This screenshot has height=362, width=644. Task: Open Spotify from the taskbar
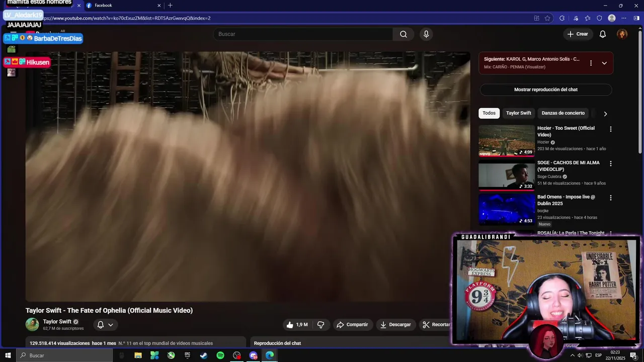tap(220, 355)
